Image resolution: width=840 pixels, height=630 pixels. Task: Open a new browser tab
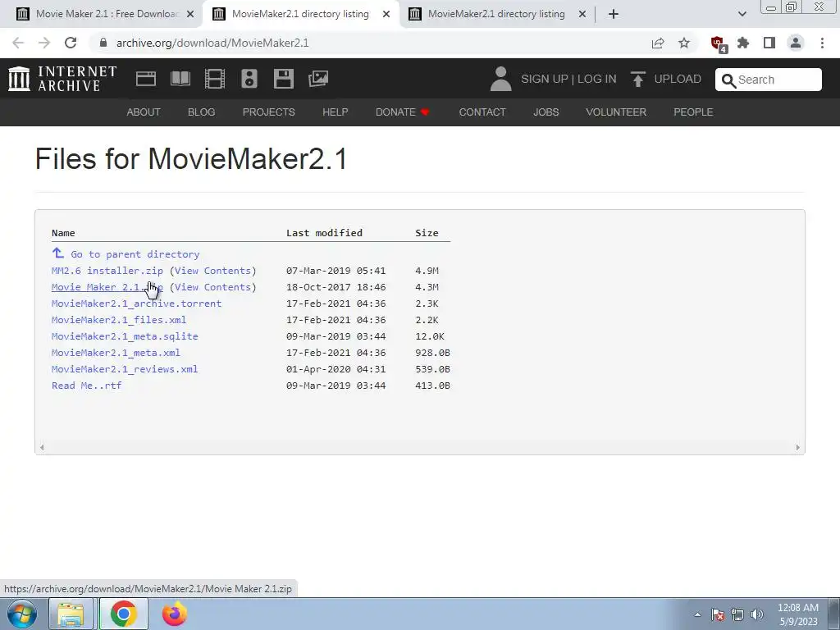click(x=614, y=14)
